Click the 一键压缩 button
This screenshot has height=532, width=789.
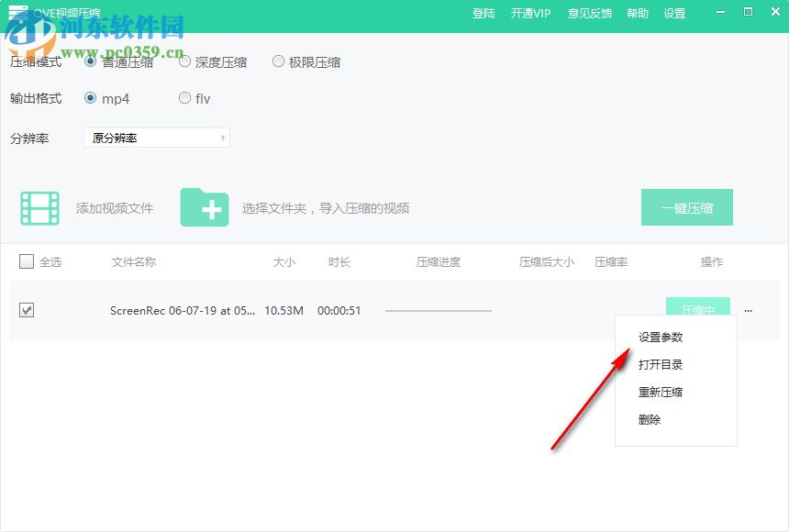(686, 207)
